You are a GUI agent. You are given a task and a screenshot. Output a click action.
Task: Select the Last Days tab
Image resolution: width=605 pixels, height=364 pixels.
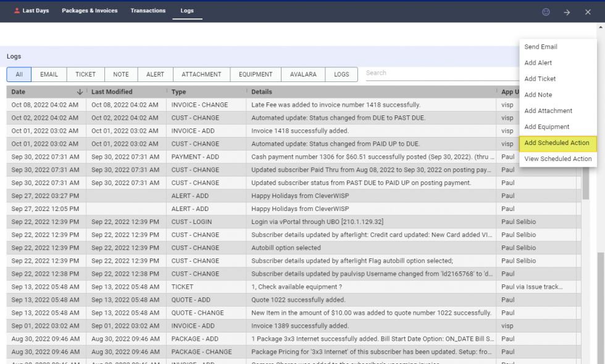point(35,10)
